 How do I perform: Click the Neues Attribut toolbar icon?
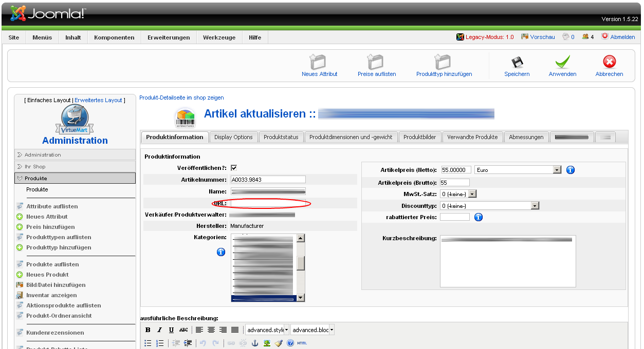pos(318,62)
